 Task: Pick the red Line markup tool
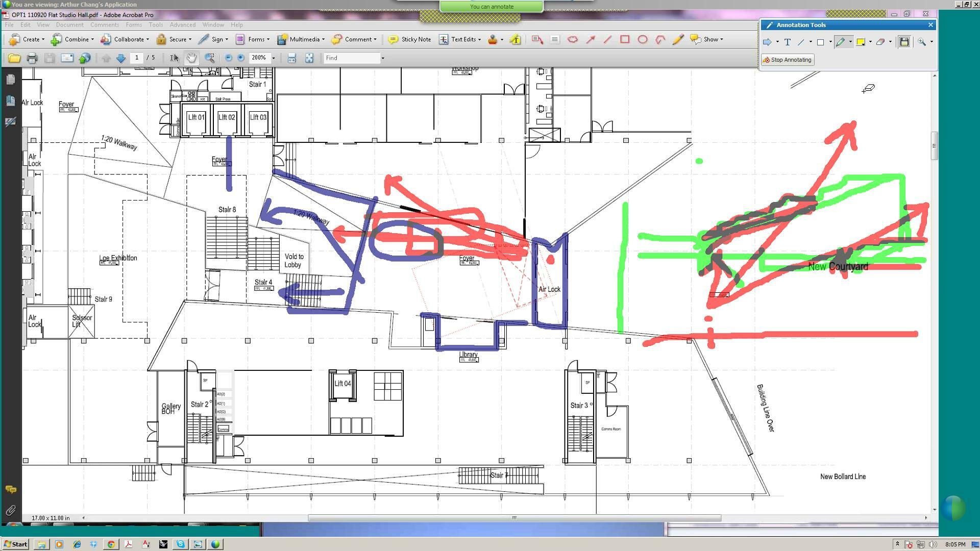(607, 39)
